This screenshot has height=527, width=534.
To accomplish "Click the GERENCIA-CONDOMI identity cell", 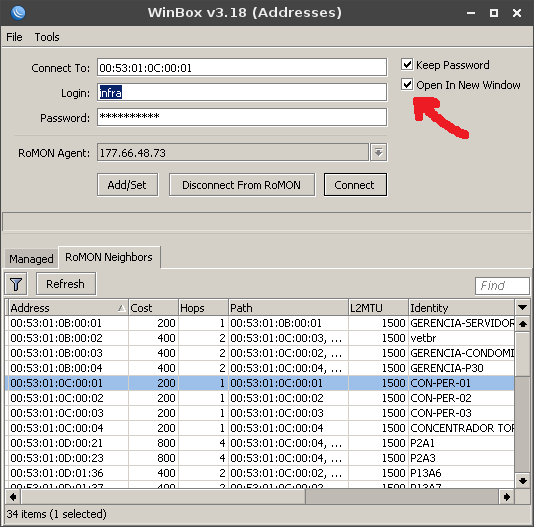I will point(462,353).
